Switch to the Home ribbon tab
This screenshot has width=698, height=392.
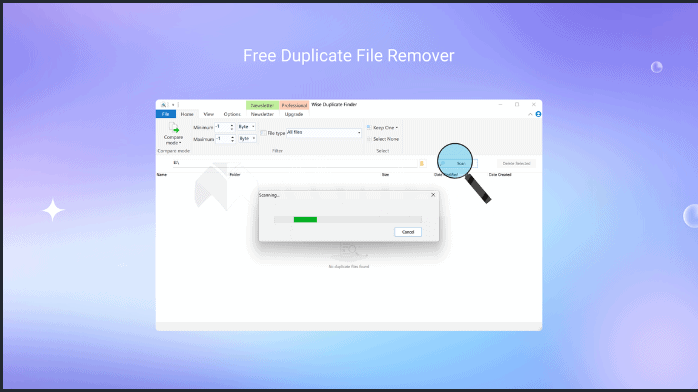pos(187,114)
